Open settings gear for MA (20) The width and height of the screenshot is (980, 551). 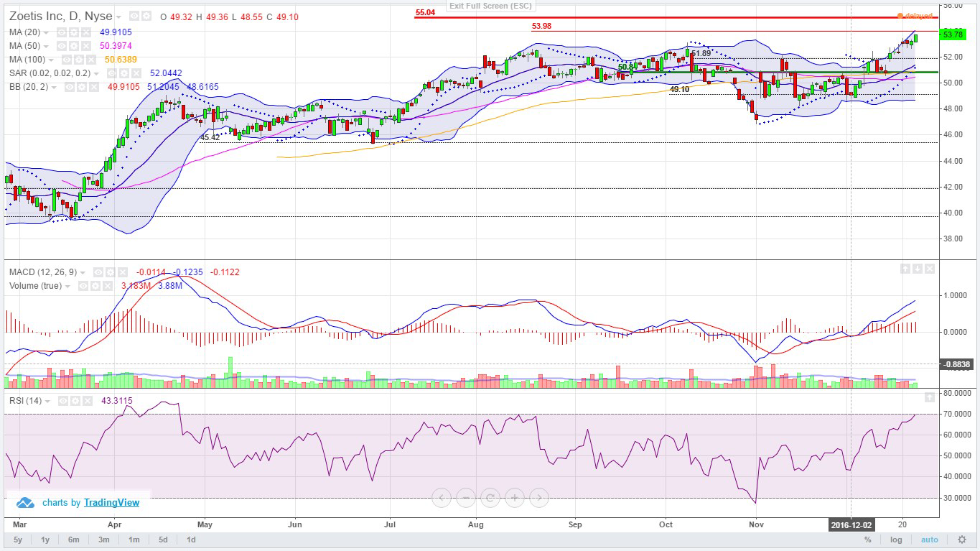[74, 32]
